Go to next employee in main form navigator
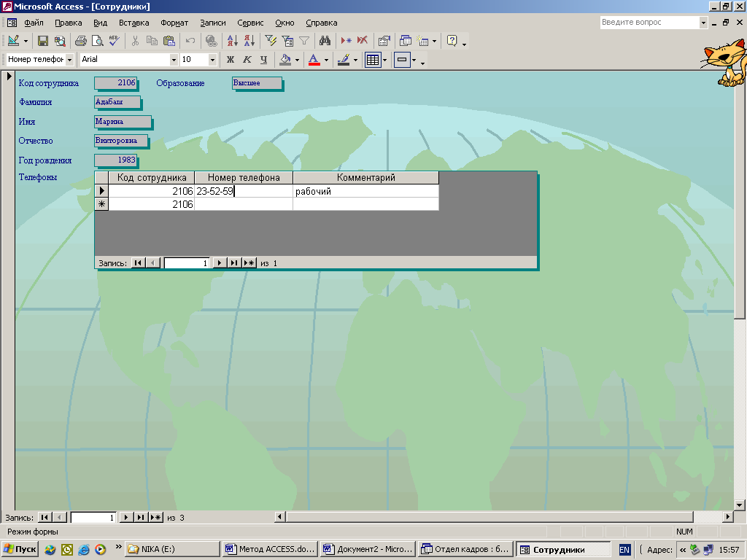Viewport: 747px width, 560px height. click(125, 517)
